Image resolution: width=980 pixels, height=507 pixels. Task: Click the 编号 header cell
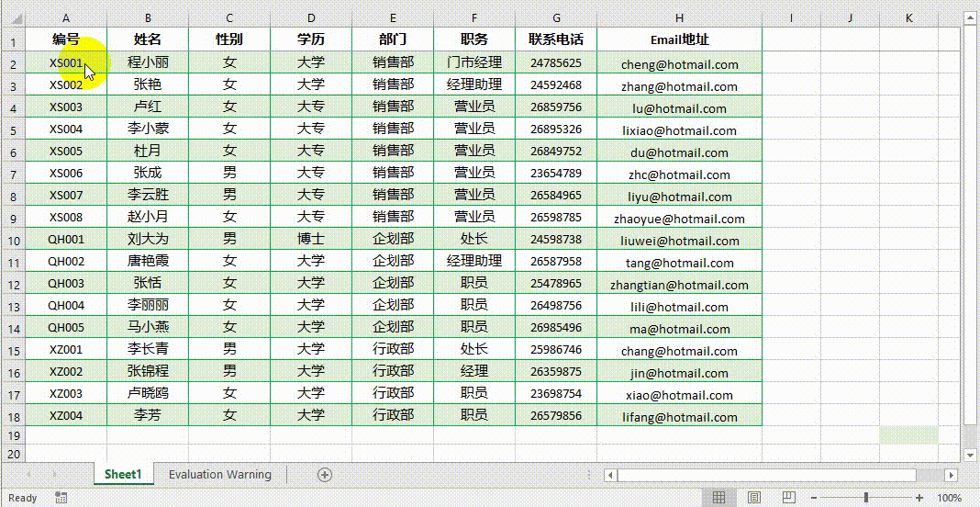(x=66, y=39)
